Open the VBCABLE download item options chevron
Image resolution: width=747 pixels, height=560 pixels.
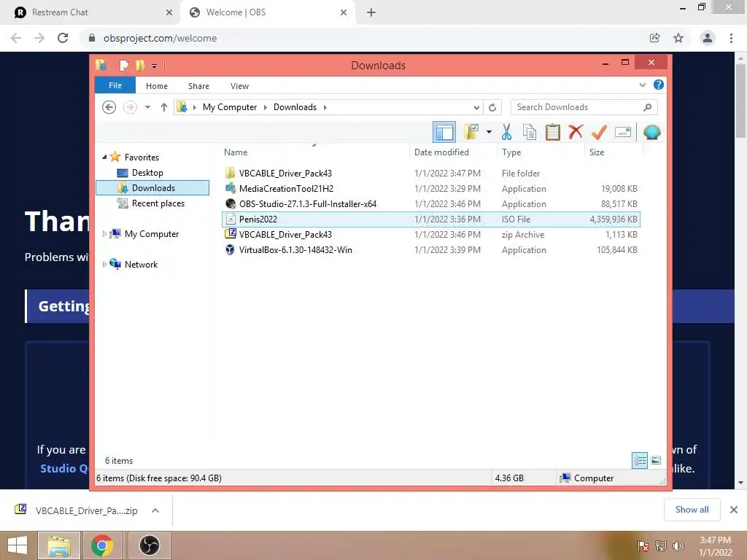point(155,510)
